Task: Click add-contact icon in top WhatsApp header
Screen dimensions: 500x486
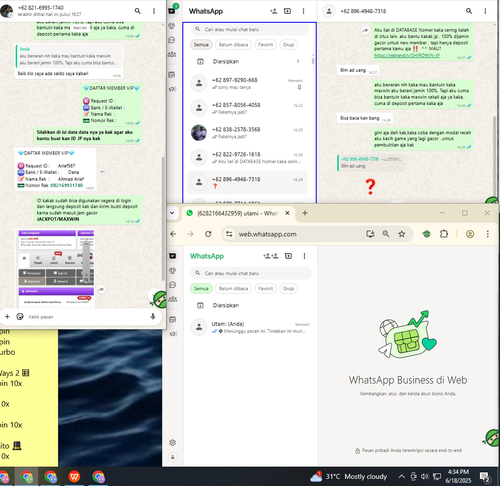Action: pos(274,11)
